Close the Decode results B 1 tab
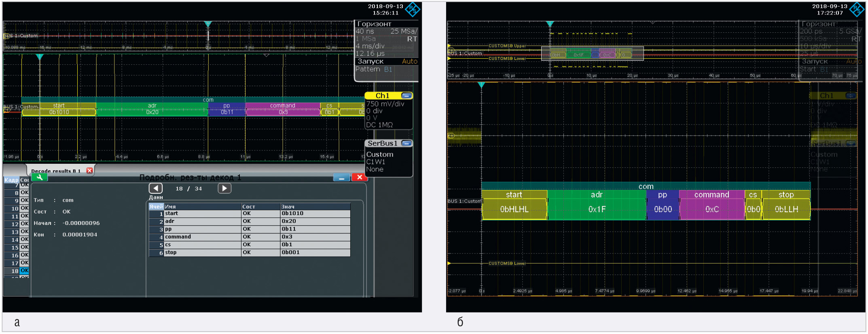Viewport: 868px width, 334px height. click(90, 171)
